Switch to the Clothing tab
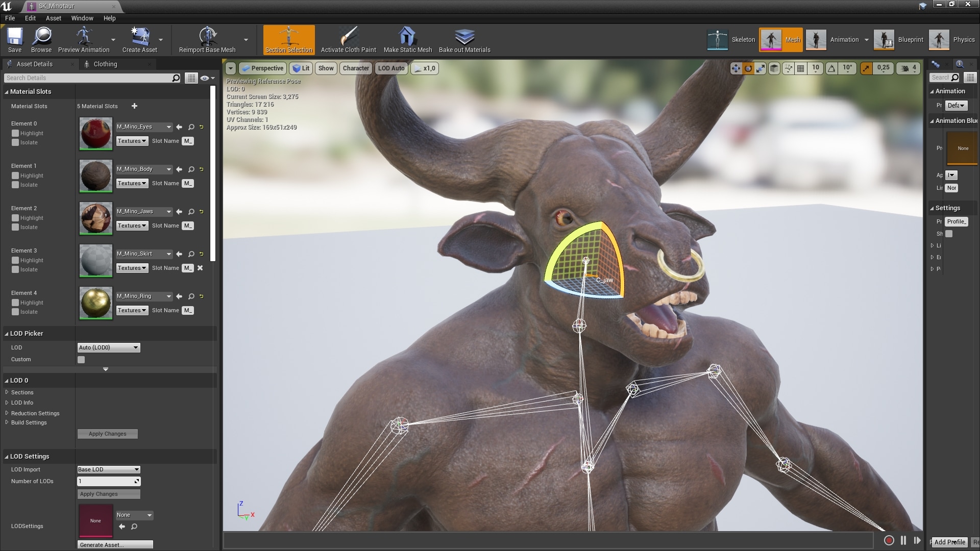 click(105, 64)
